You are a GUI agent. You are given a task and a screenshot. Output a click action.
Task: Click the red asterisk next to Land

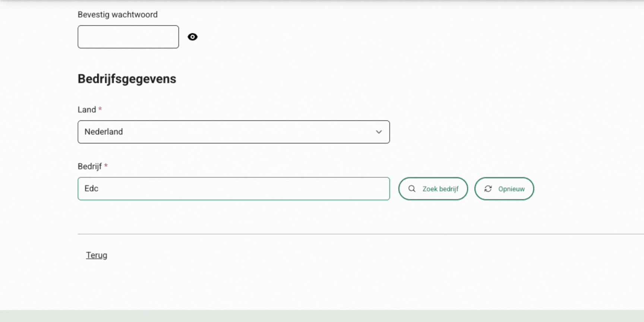100,109
